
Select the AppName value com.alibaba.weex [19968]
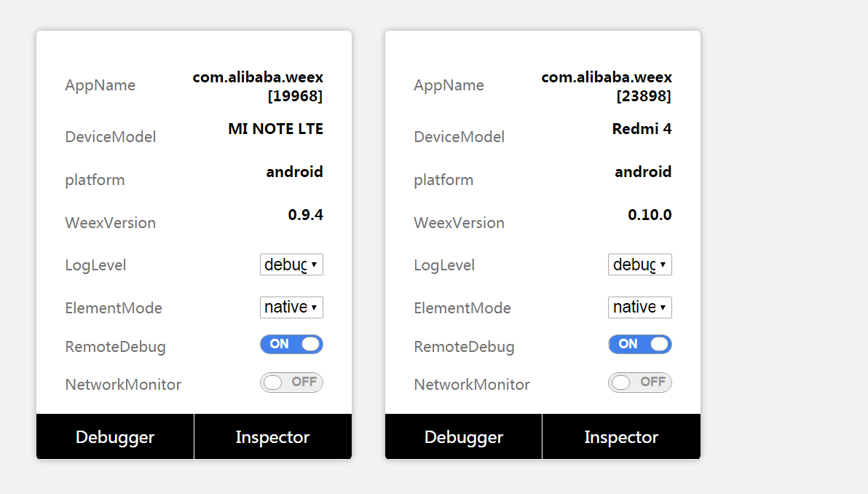pos(258,86)
